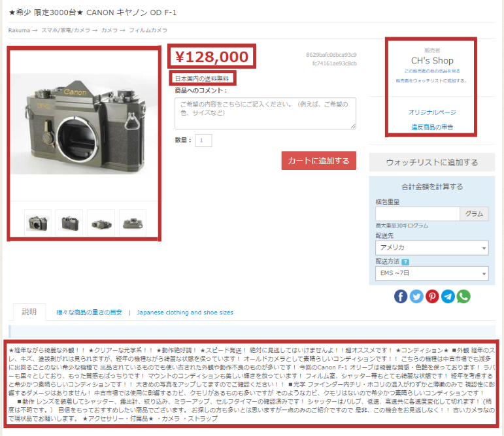504x436 pixels.
Task: Click the 最大重量30キログラム note
Action: pyautogui.click(x=402, y=226)
